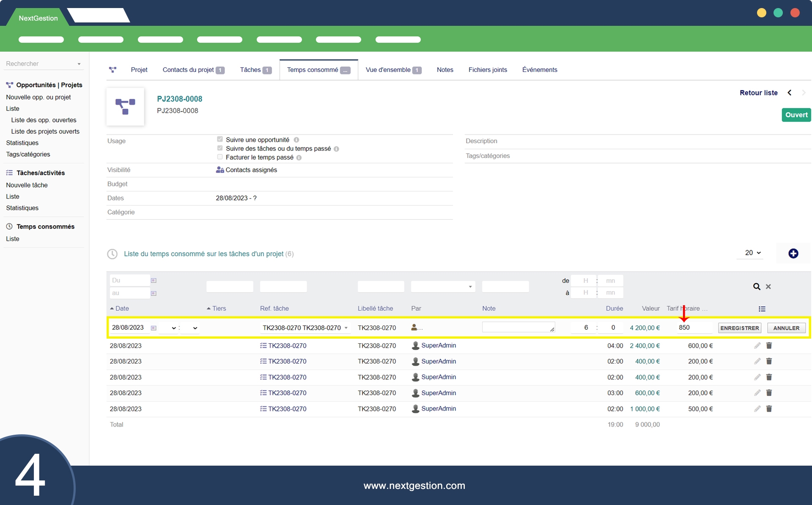Screen dimensions: 812x505
Task: Open the column selector list icon
Action: 762,309
